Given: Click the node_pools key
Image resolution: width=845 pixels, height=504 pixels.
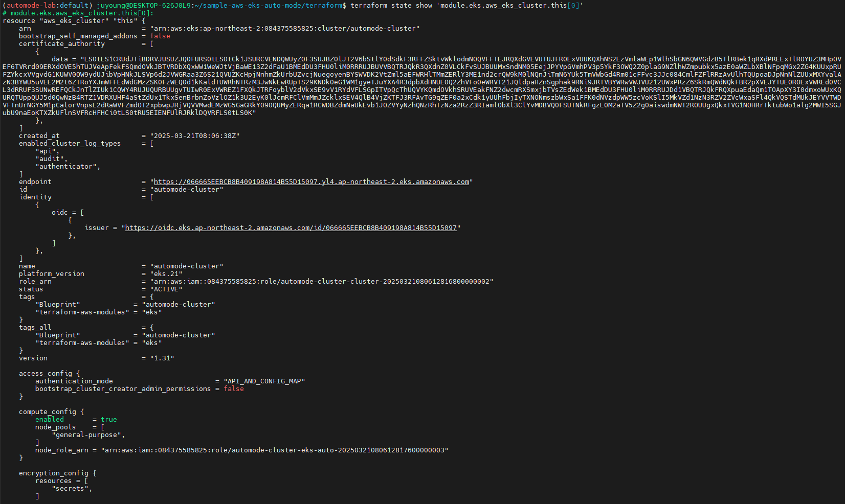Looking at the screenshot, I should click(56, 427).
